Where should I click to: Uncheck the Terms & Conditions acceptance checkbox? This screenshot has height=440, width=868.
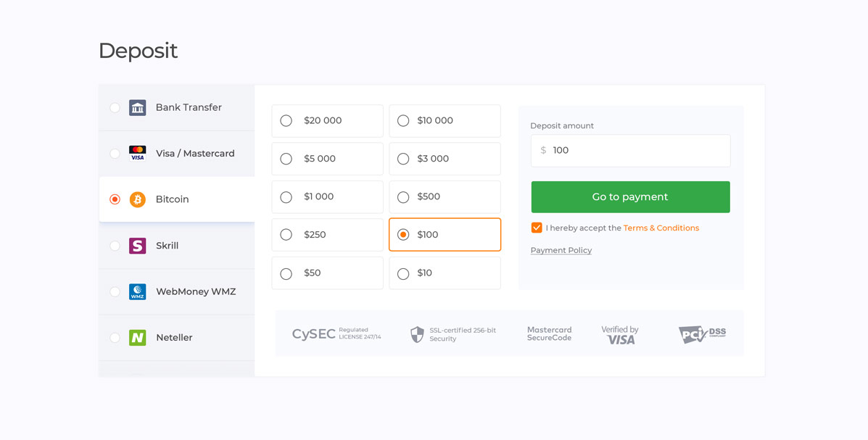536,227
